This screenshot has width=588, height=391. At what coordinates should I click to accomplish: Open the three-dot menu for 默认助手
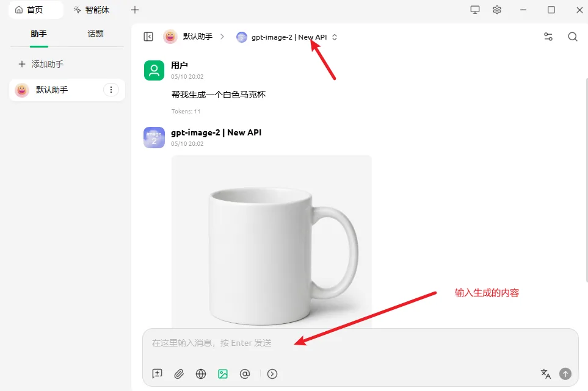[111, 90]
